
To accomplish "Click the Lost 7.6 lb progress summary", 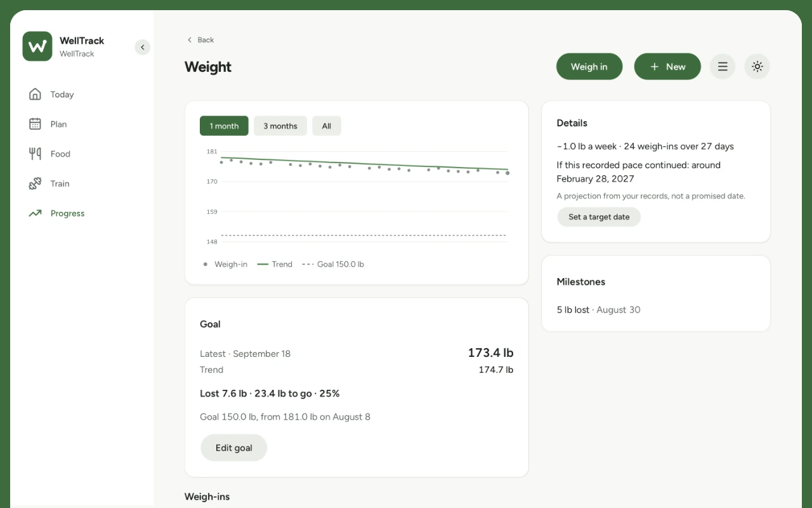I will coord(270,394).
